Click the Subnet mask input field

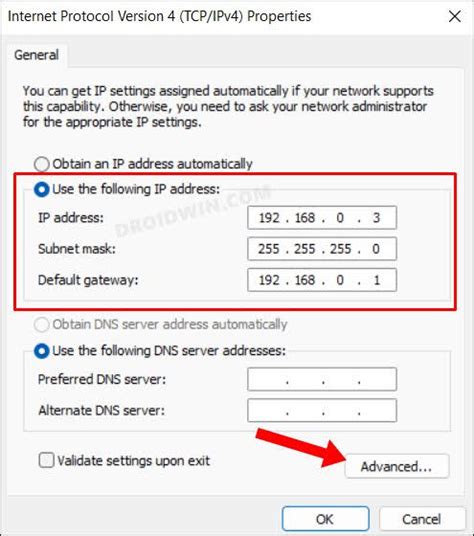[322, 249]
